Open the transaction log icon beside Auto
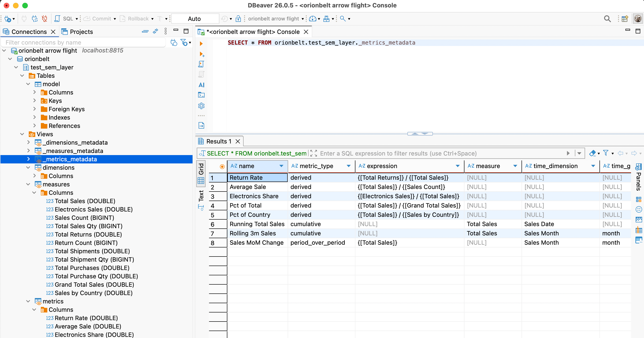Viewport: 644px width, 338px height. pos(225,19)
